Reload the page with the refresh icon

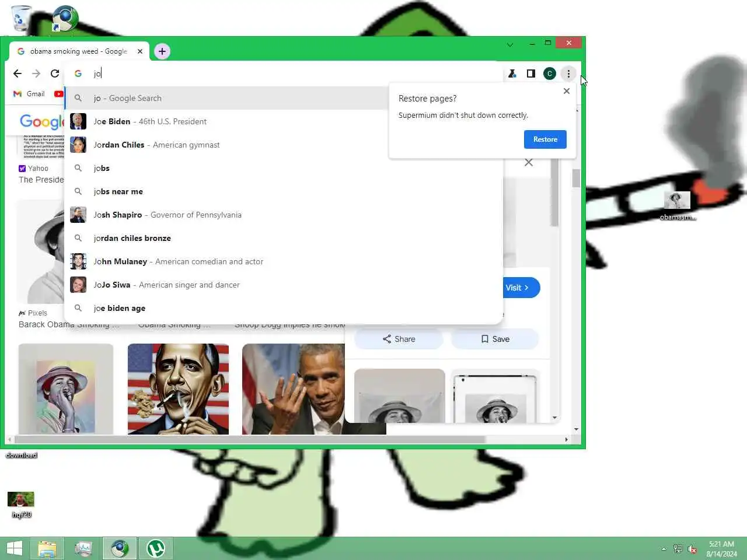coord(55,73)
